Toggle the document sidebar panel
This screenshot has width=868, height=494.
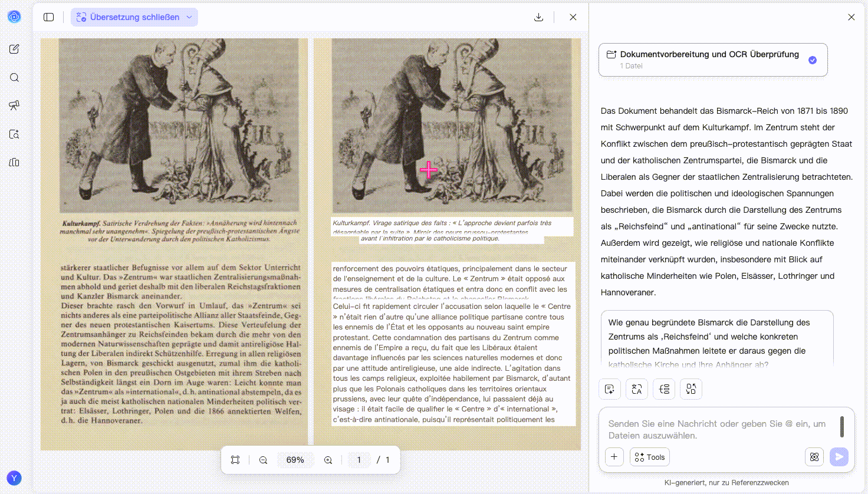(x=49, y=17)
